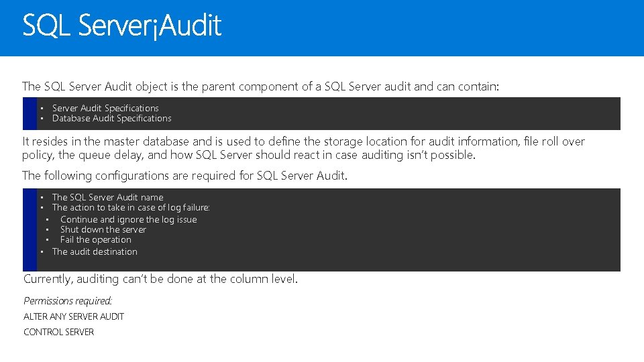644x362 pixels.
Task: Click the "CONTROL SERVER" permission text
Action: pos(59,332)
